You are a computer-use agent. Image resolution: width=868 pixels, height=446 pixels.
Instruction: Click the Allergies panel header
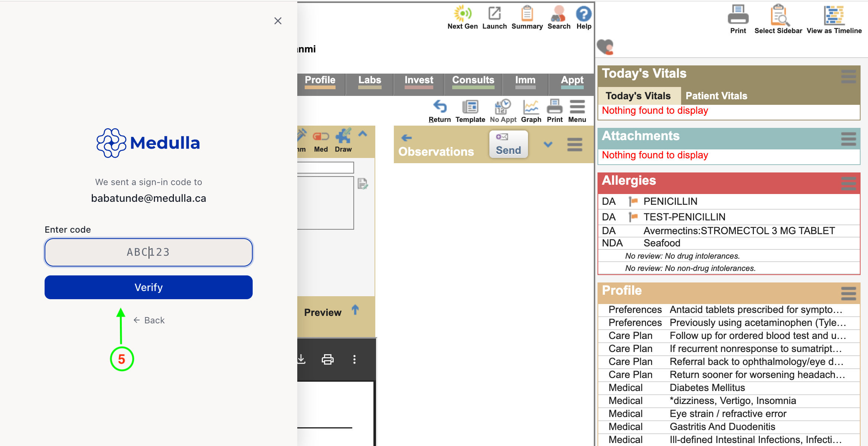729,182
